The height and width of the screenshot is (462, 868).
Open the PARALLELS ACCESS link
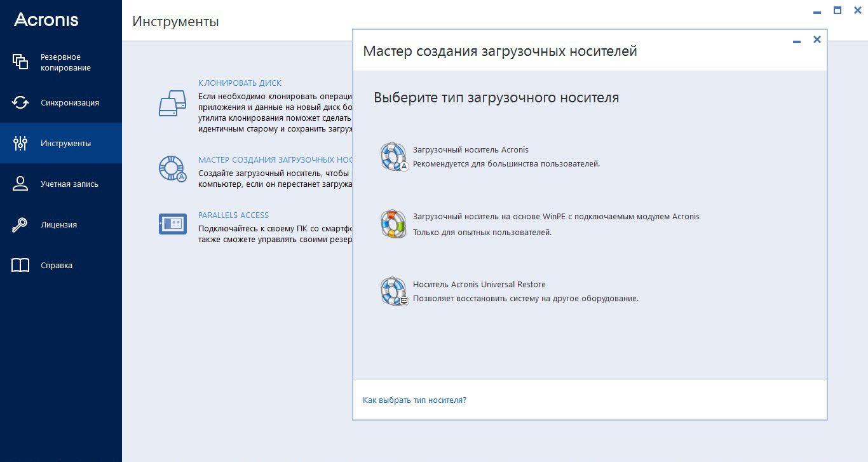[x=233, y=215]
